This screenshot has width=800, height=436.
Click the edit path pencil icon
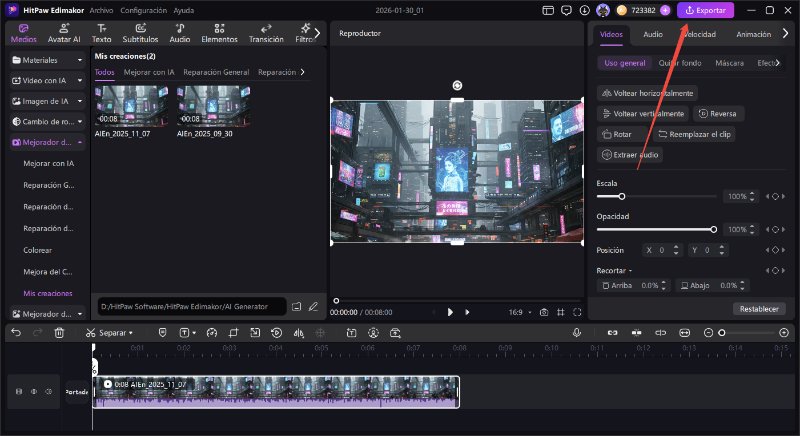point(313,306)
